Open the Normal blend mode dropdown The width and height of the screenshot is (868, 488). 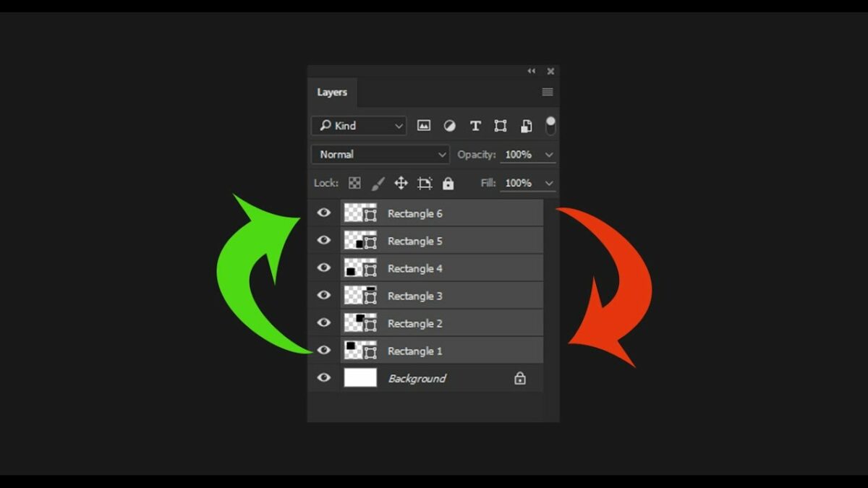[380, 155]
